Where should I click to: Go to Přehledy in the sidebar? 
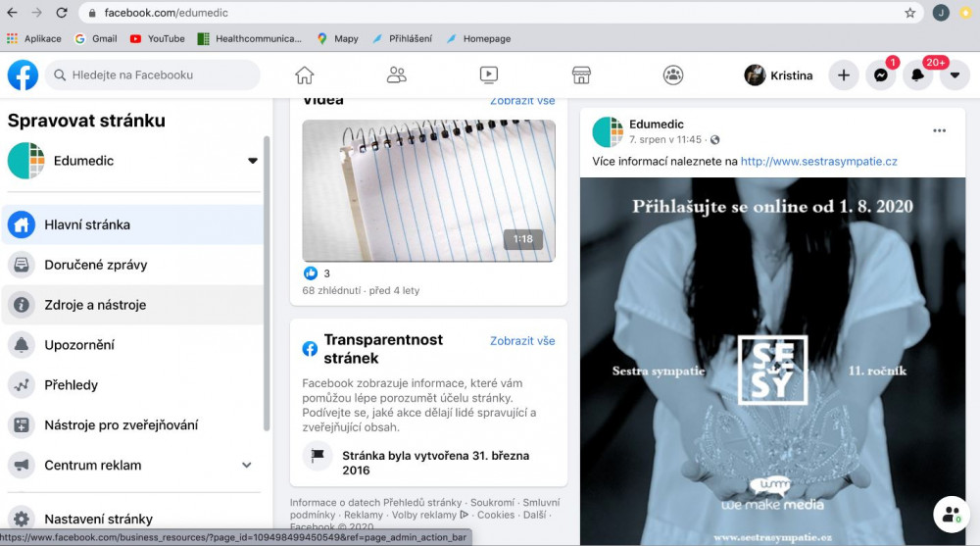click(72, 385)
